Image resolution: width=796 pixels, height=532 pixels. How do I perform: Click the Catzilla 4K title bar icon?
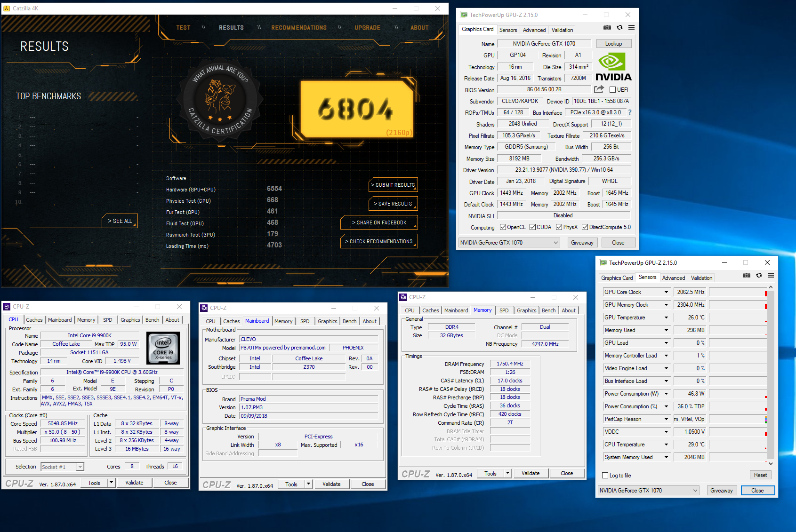coord(7,8)
